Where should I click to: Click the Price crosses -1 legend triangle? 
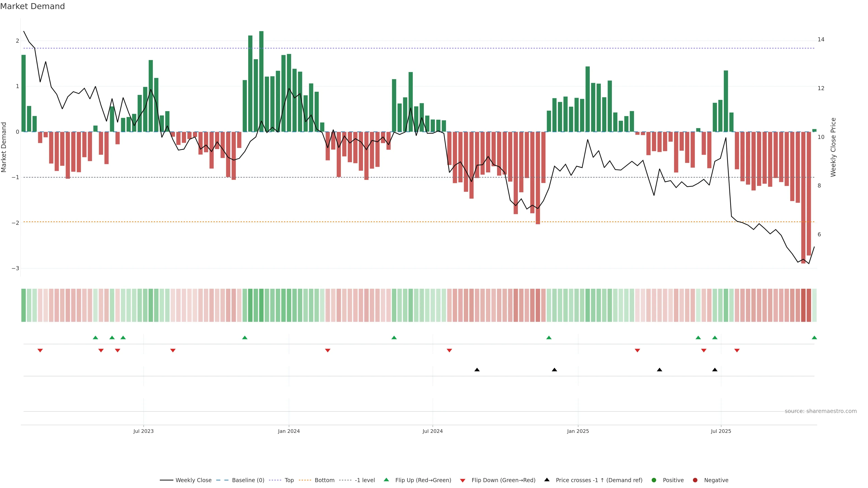tap(547, 480)
